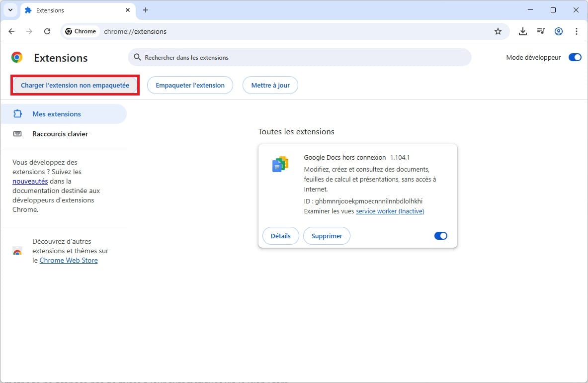This screenshot has height=383, width=588.
Task: Open the media controls icon
Action: tap(540, 31)
